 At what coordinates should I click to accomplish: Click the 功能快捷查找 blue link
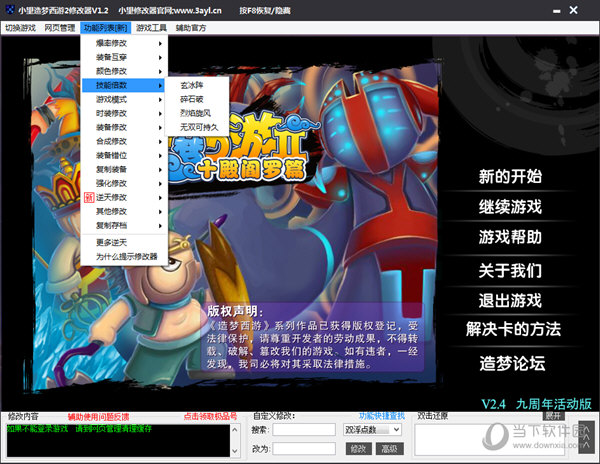click(x=382, y=416)
